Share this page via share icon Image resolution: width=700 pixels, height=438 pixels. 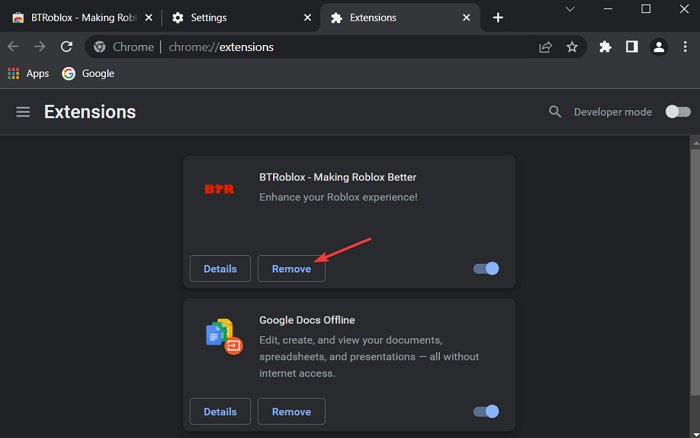pos(546,47)
